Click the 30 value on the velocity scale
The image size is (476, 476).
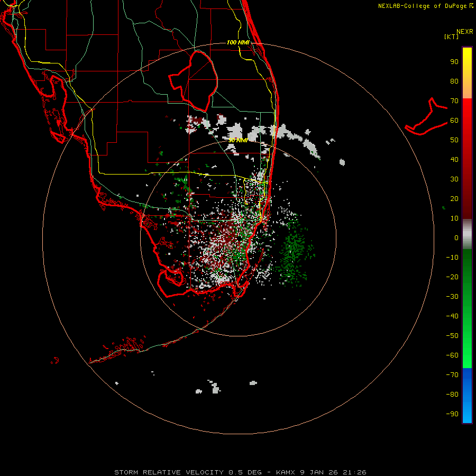coord(454,179)
